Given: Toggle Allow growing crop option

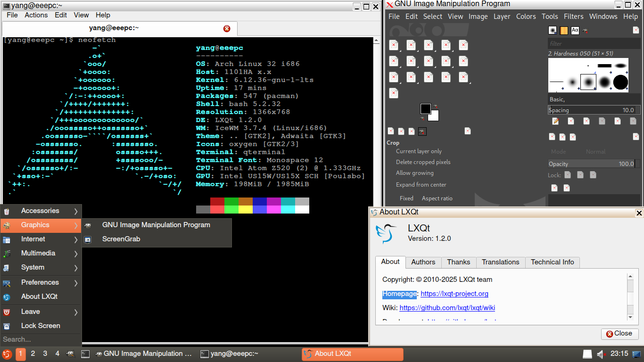Looking at the screenshot, I should click(414, 173).
